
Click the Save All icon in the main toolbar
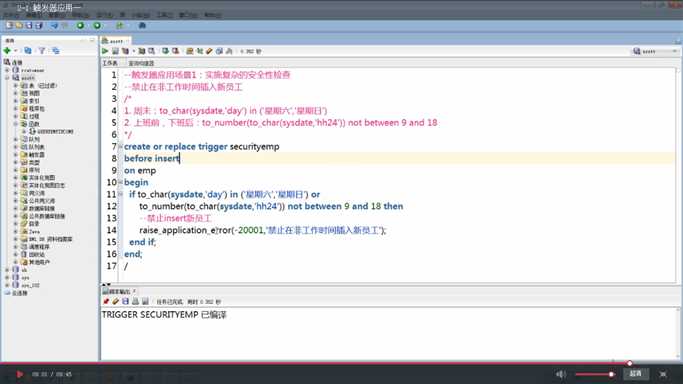[39, 26]
